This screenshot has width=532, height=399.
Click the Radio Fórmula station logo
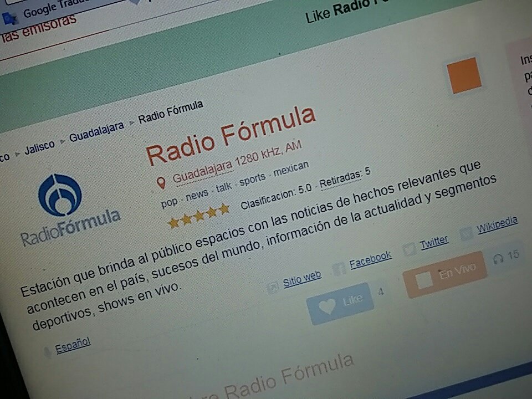coord(70,210)
